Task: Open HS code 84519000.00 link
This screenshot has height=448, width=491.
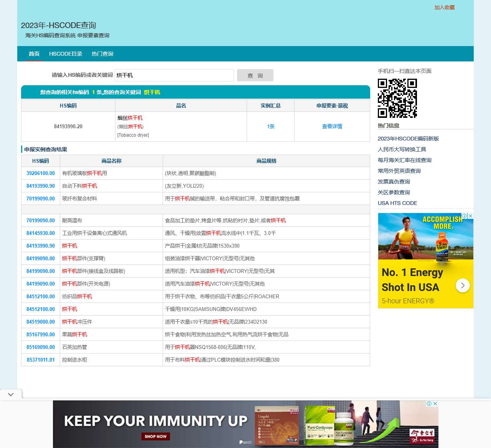Action: click(41, 322)
